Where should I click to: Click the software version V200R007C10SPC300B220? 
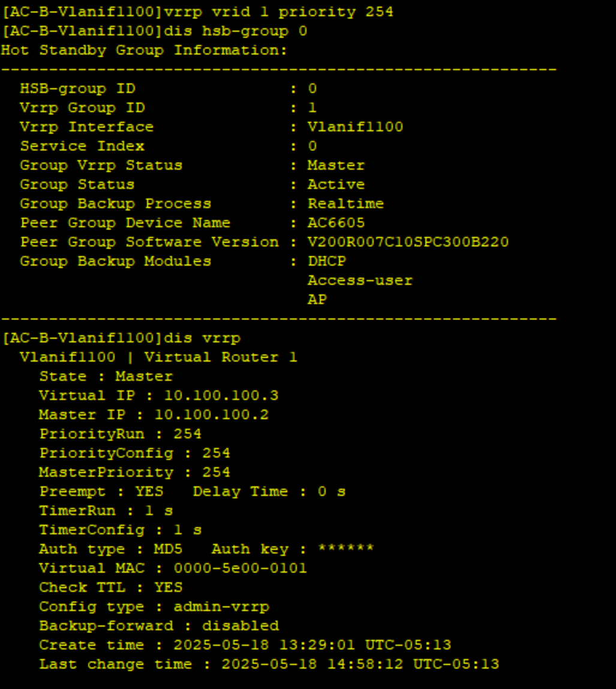pyautogui.click(x=408, y=242)
